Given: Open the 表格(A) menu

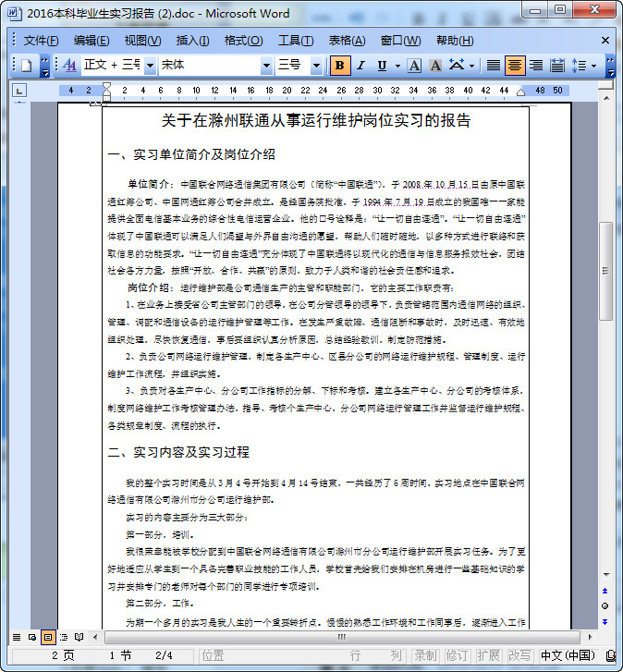Looking at the screenshot, I should [x=347, y=41].
